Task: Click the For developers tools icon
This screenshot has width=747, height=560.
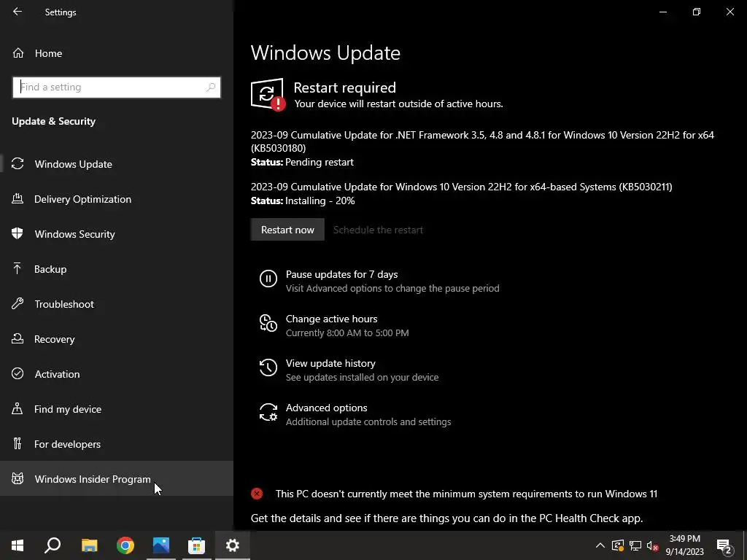Action: click(x=18, y=444)
